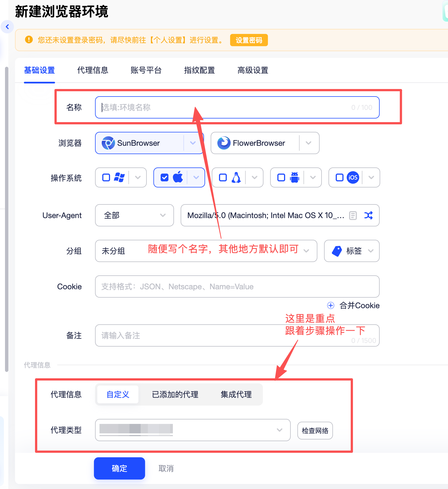
Task: Uncheck the macOS operating system checkbox
Action: [164, 177]
